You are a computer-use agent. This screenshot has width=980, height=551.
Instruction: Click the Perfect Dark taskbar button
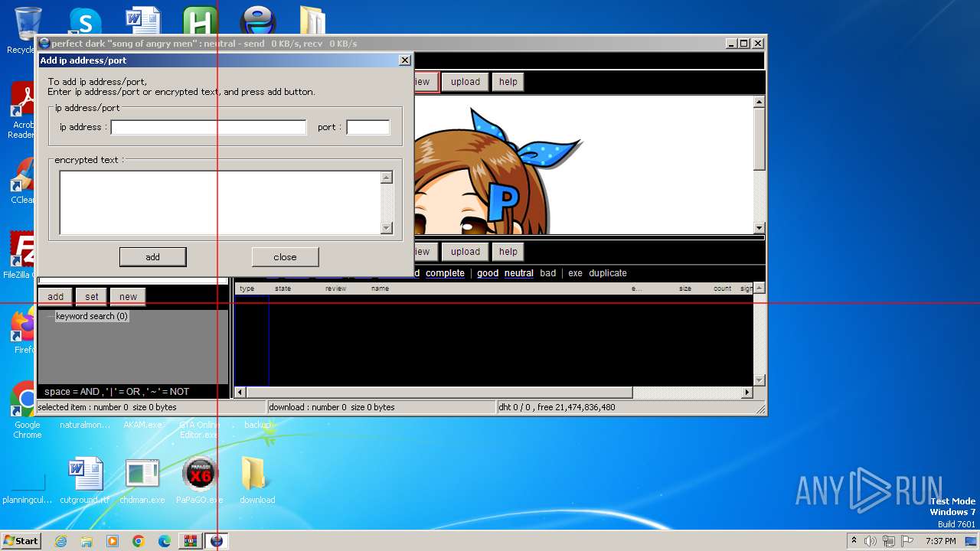217,541
